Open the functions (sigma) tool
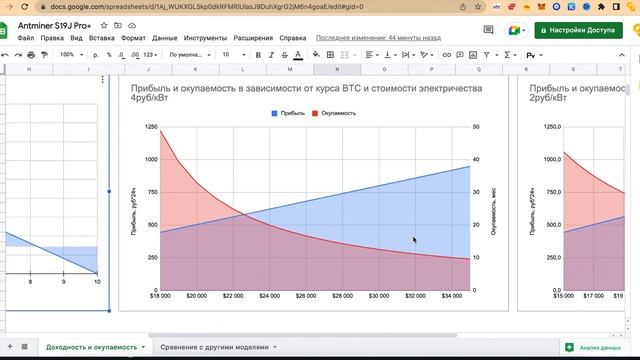This screenshot has width=640, height=360. 507,55
